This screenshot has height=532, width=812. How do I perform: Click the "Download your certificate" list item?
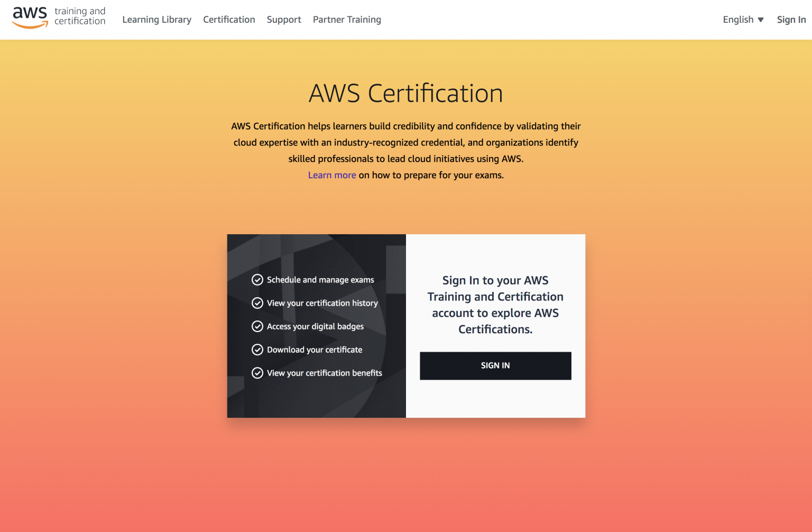[315, 350]
